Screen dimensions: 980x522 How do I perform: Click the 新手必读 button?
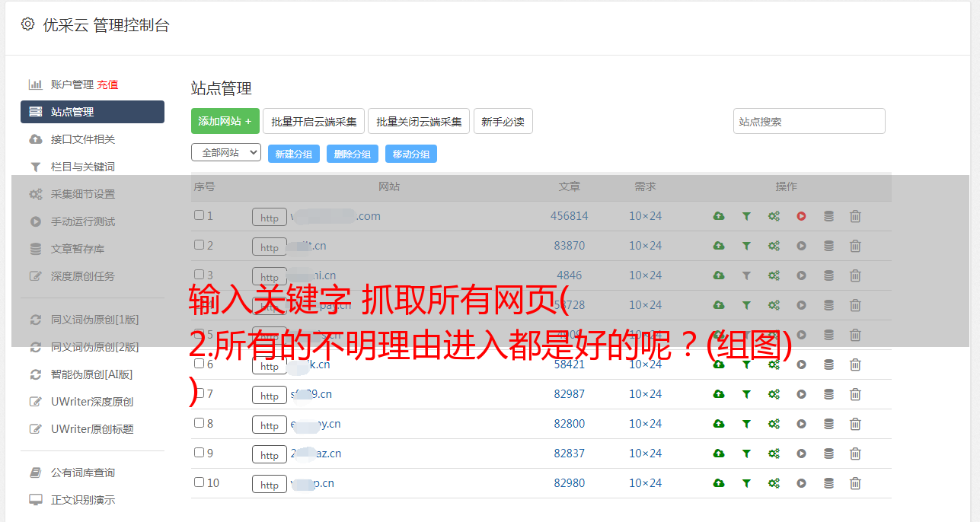tap(503, 121)
